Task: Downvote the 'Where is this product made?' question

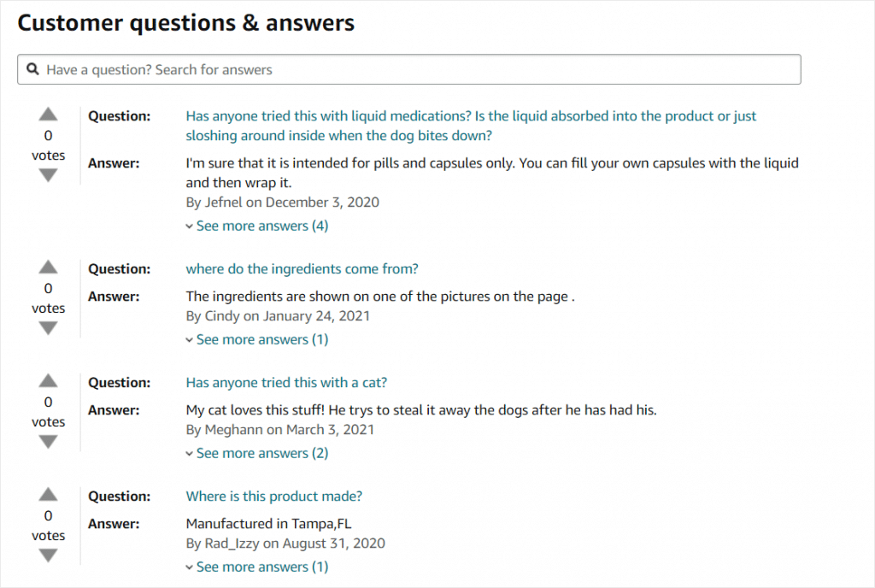Action: tap(49, 556)
